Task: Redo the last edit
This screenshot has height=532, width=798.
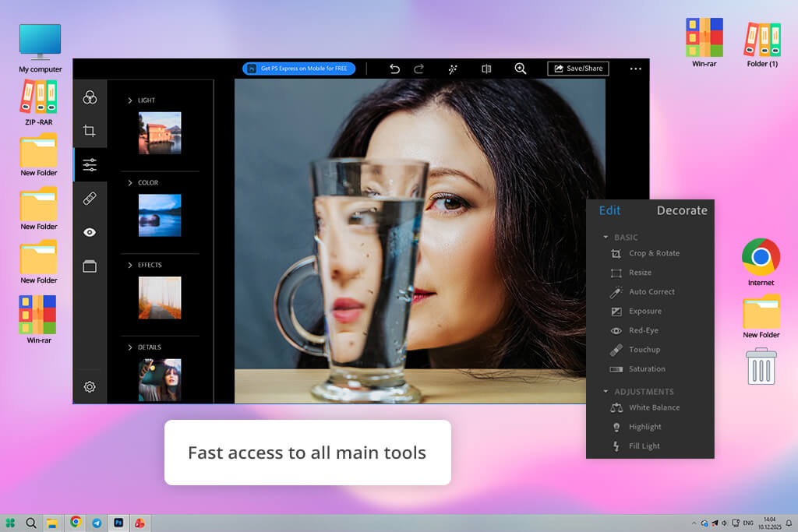Action: 418,69
